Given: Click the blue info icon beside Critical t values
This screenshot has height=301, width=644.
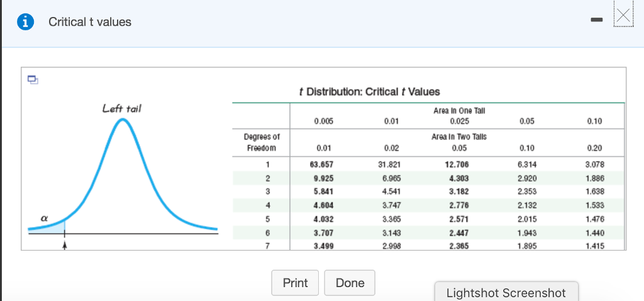Looking at the screenshot, I should 25,22.
